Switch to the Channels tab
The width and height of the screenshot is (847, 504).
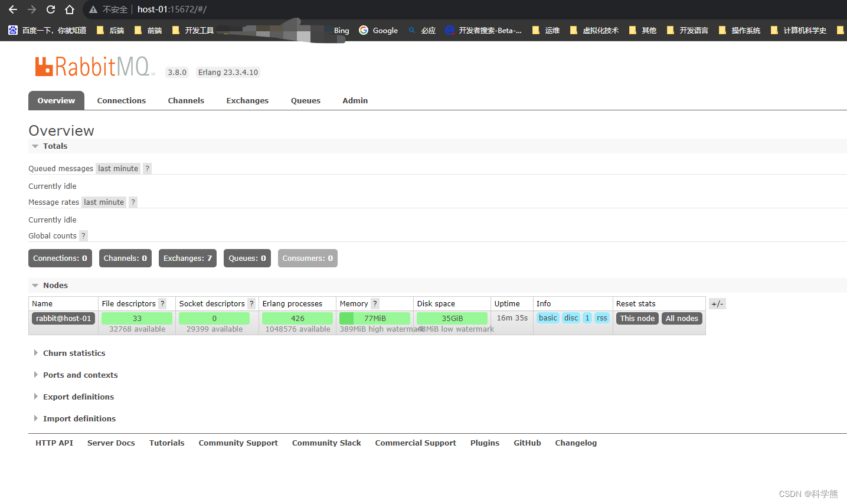tap(186, 101)
